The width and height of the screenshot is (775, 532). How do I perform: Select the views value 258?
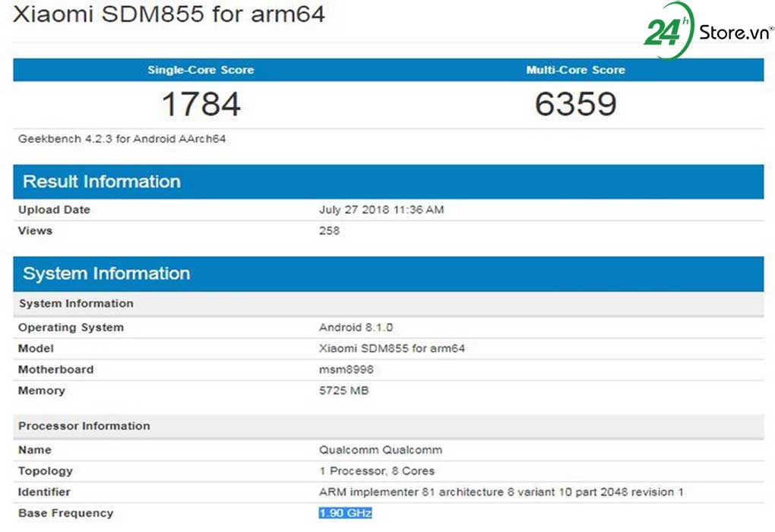coord(329,231)
